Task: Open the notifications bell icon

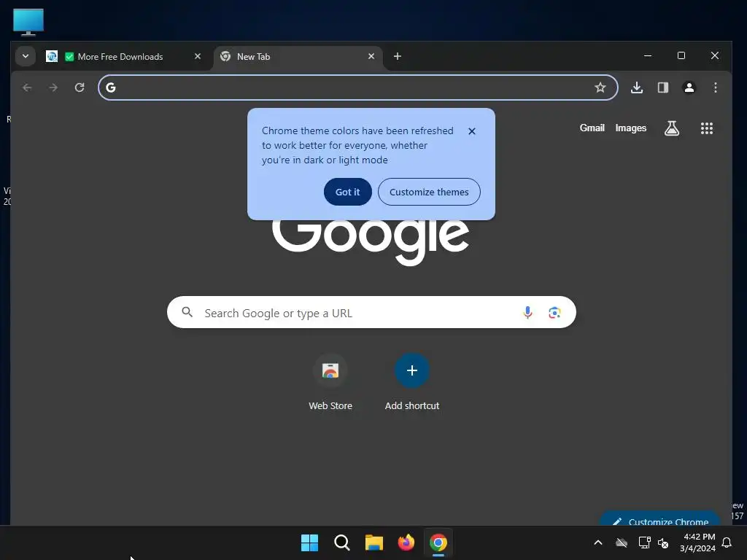Action: click(727, 542)
